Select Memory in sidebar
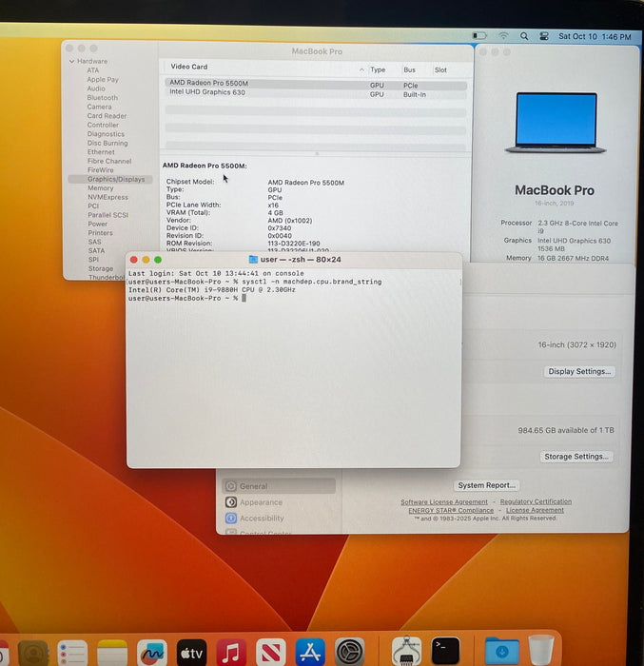644x666 pixels. click(x=100, y=188)
